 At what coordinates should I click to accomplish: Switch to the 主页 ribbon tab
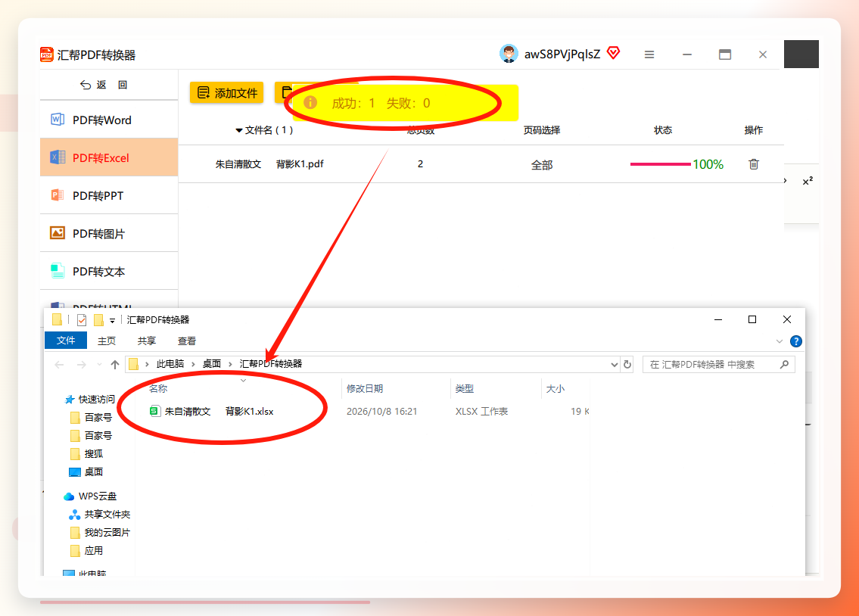(106, 341)
